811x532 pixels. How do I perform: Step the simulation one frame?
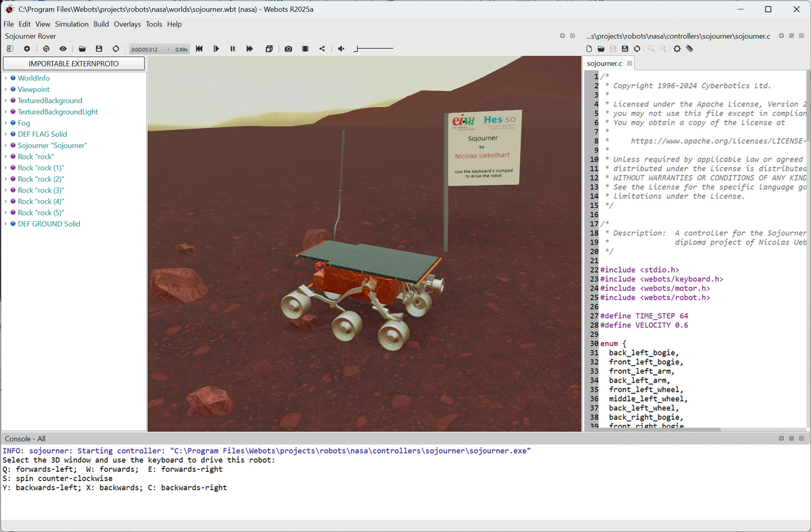click(216, 49)
